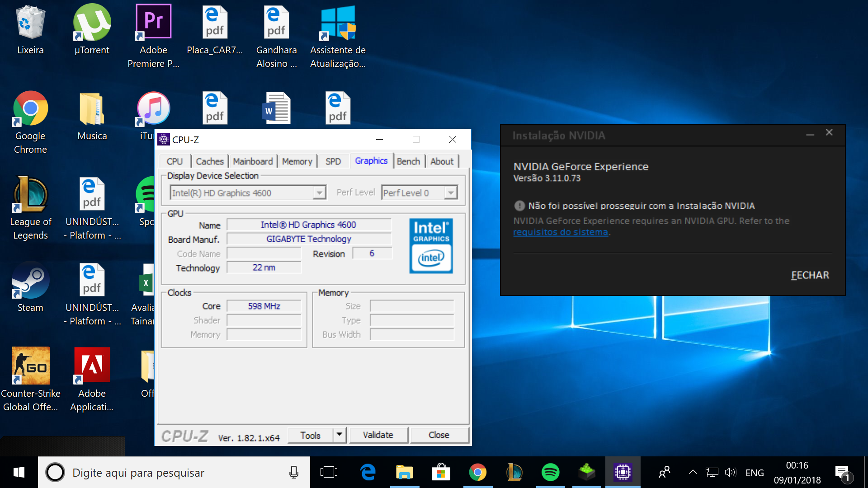Viewport: 868px width, 488px height.
Task: Click the GPU Name field in CPU-Z
Action: pyautogui.click(x=308, y=225)
